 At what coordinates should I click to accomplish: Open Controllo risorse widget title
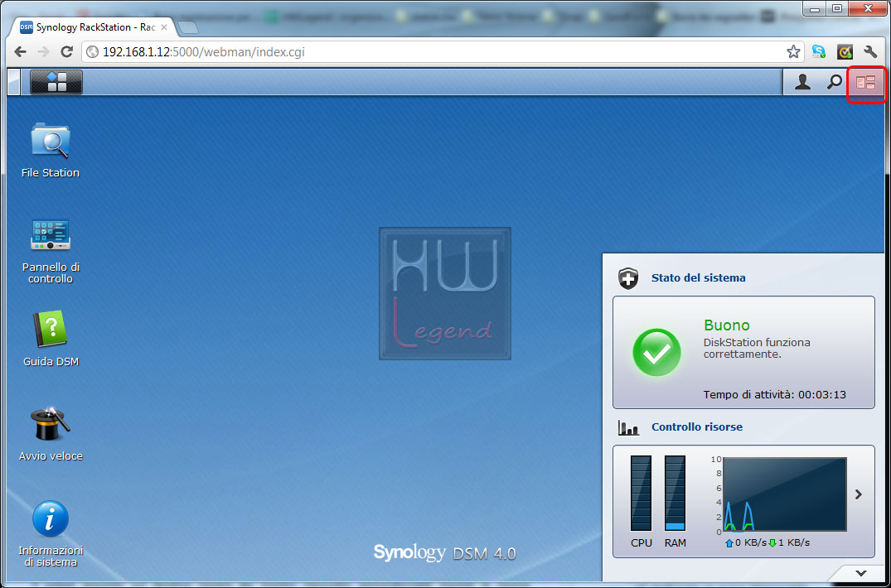click(x=697, y=427)
